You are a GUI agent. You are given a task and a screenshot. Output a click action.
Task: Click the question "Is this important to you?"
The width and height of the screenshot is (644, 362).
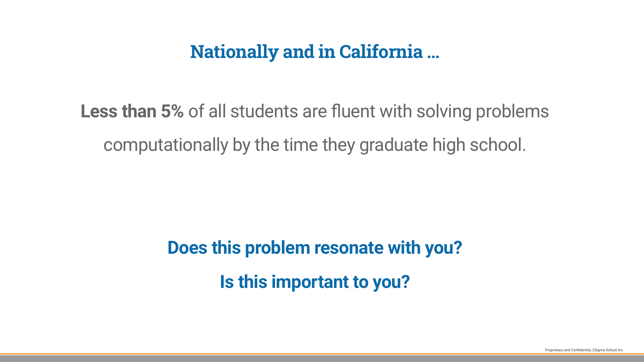(315, 282)
